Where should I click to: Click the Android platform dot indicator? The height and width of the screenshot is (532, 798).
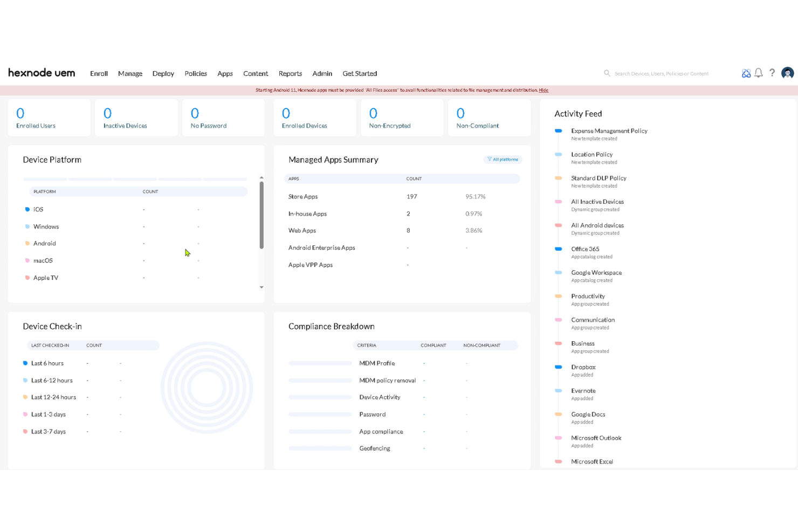tap(28, 243)
